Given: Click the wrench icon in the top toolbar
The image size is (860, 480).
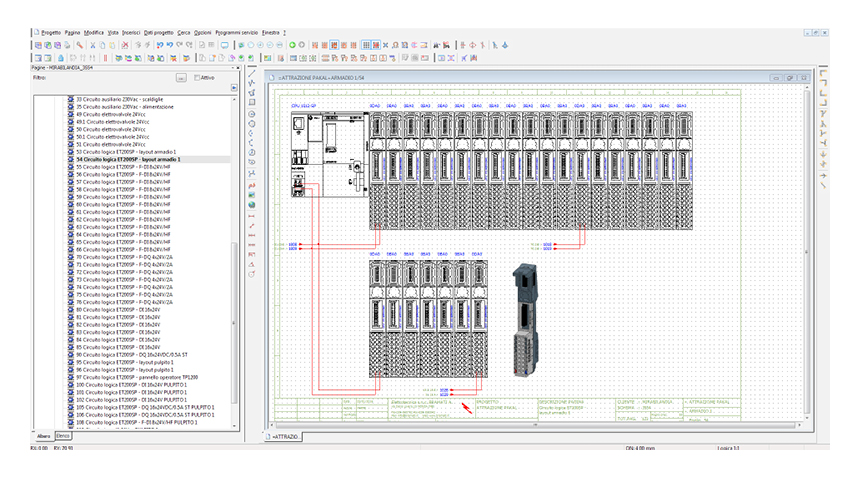Looking at the screenshot, I should pyautogui.click(x=80, y=46).
